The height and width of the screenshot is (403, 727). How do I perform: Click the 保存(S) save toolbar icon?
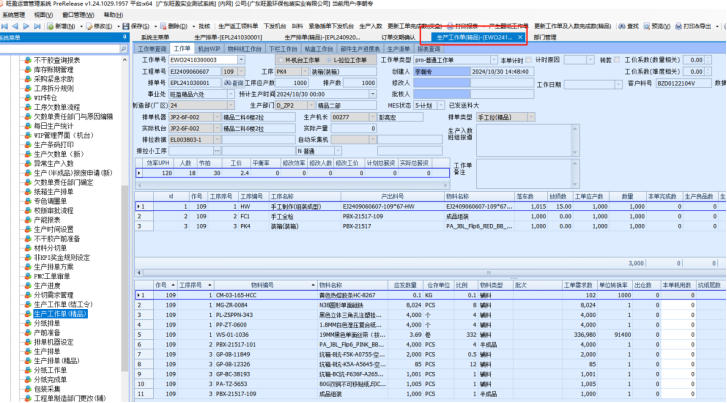coord(126,26)
